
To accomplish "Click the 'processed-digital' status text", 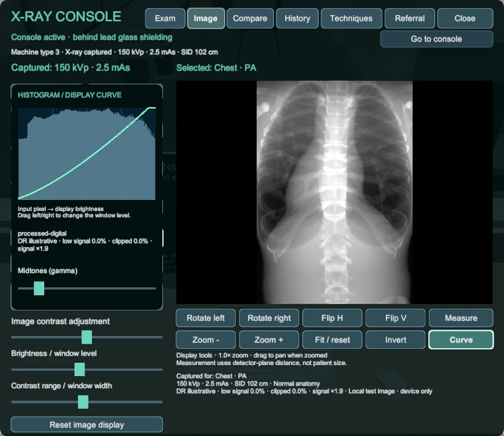I will pyautogui.click(x=42, y=234).
